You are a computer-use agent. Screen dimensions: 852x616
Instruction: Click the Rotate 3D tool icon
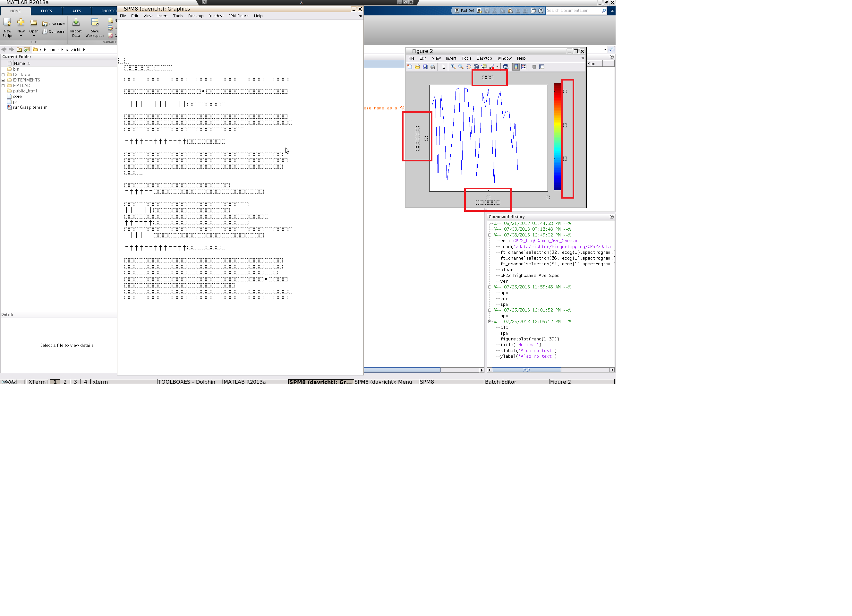(476, 67)
